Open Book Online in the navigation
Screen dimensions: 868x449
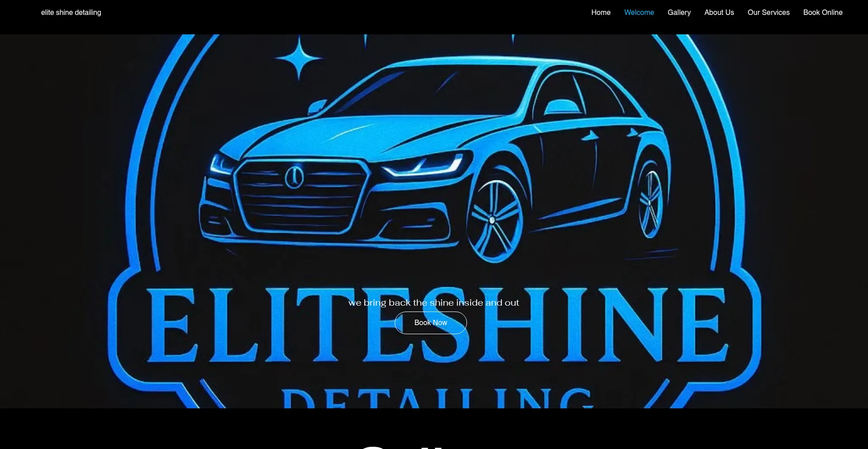(823, 13)
